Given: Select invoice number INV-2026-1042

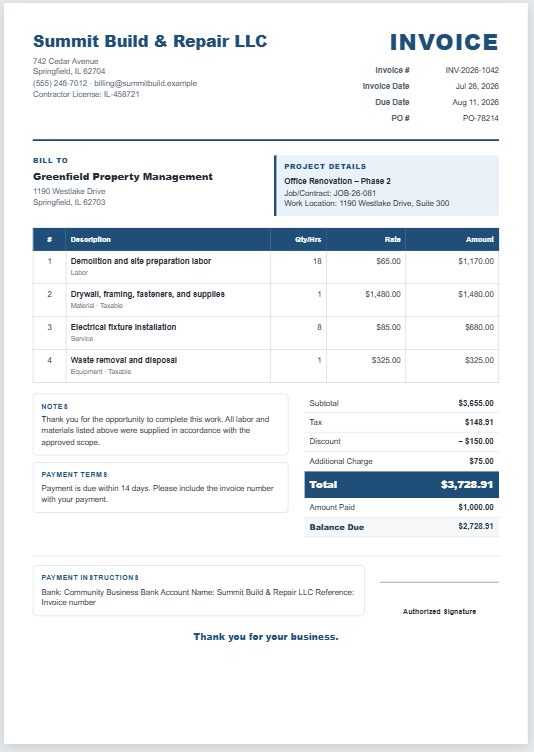Looking at the screenshot, I should (x=472, y=70).
